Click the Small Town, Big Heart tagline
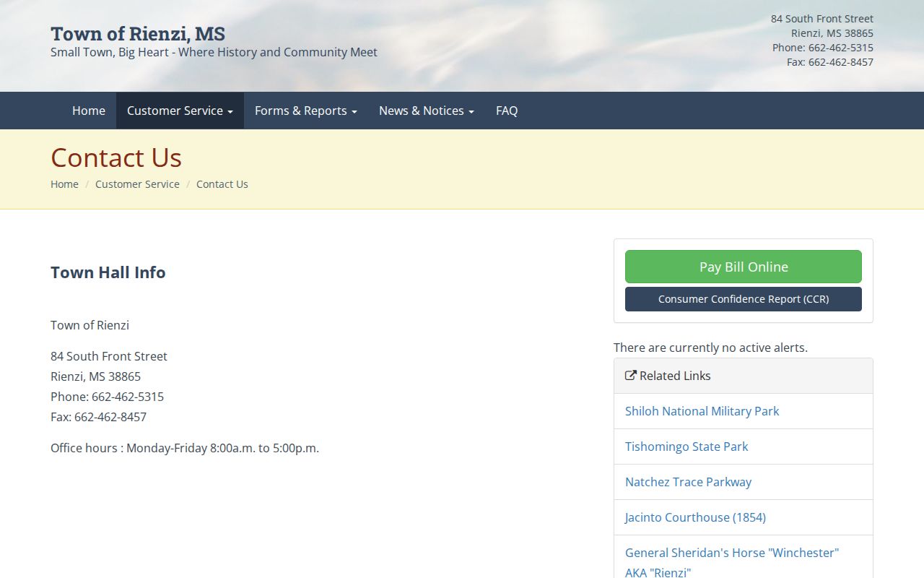Screen dimensions: 924x578 tap(214, 52)
